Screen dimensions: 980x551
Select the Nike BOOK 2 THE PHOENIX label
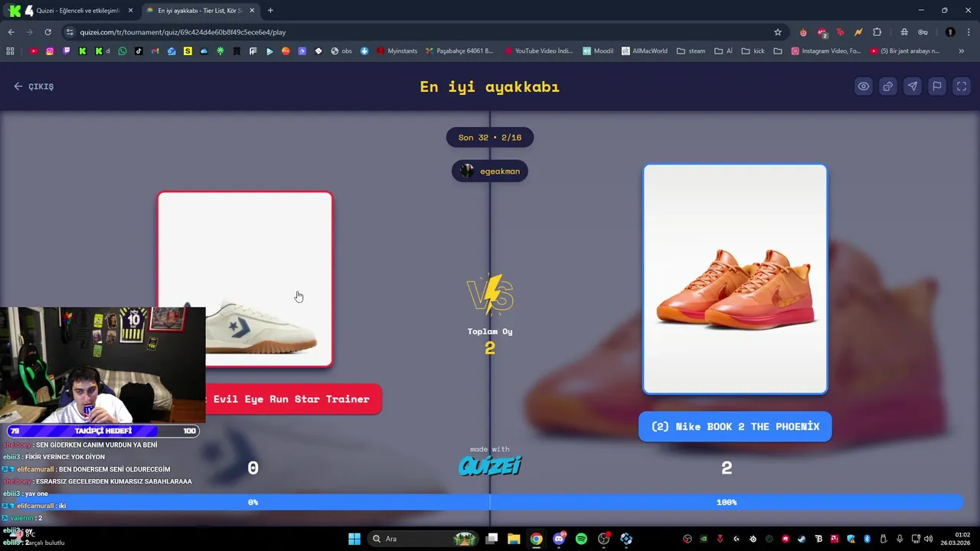(735, 426)
